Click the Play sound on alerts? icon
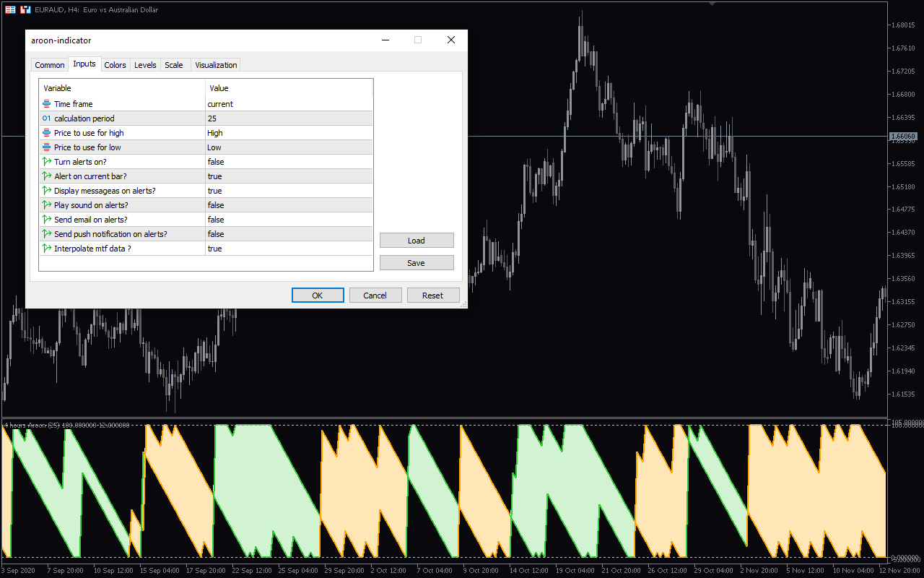The width and height of the screenshot is (924, 578). [47, 205]
